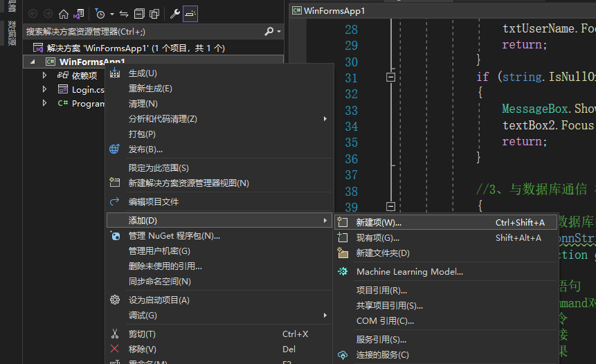Toggle the preview selected items button
Screen dimensions: 596x364
coord(190,14)
